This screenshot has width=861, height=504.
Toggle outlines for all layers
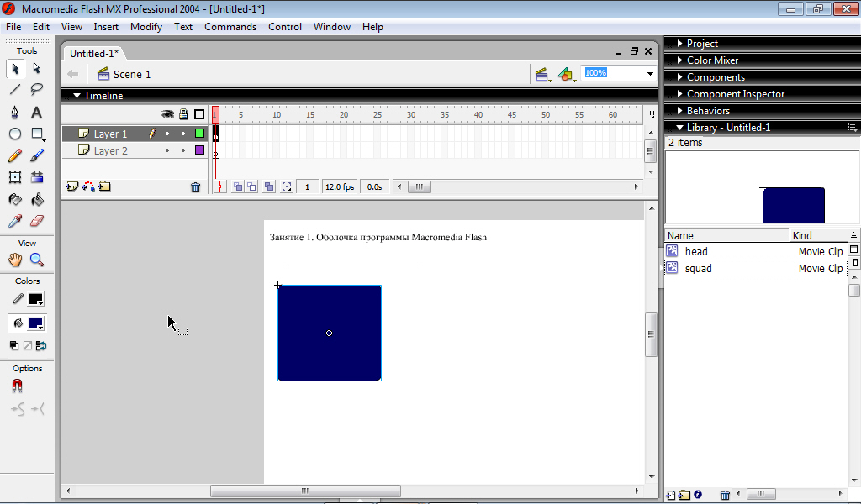coord(199,114)
